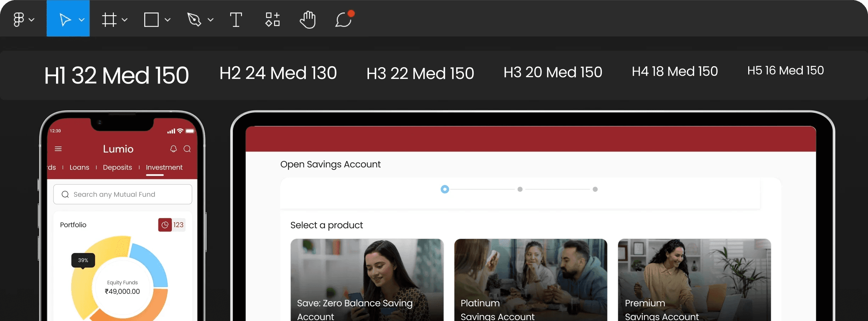The width and height of the screenshot is (868, 321).
Task: Select the Pen tool
Action: [x=194, y=19]
